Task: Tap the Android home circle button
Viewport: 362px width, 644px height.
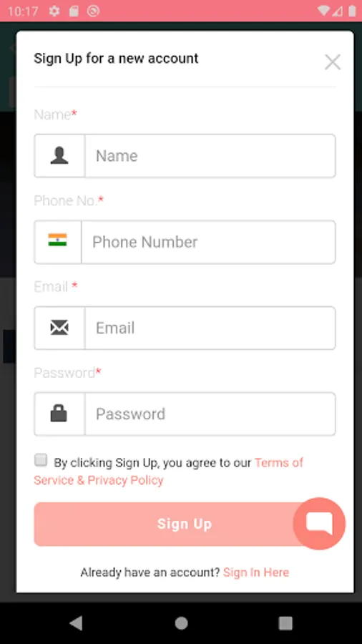Action: pyautogui.click(x=181, y=623)
